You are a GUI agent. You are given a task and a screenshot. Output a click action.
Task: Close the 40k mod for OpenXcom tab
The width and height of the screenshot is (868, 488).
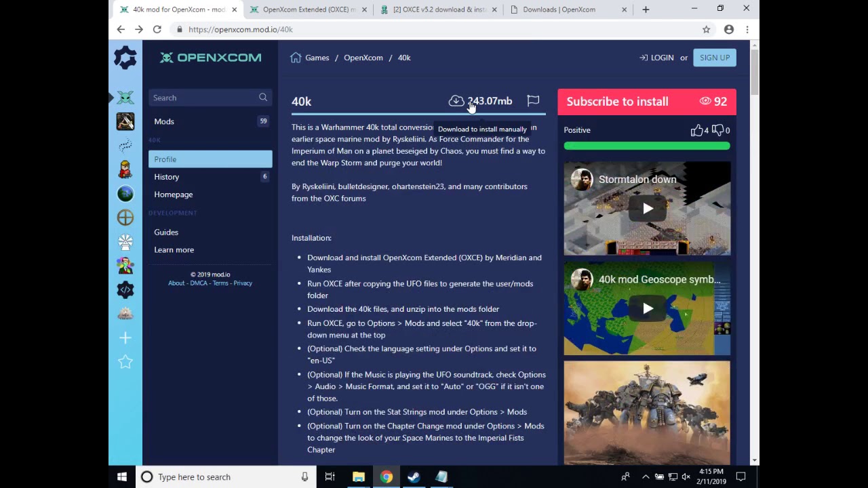click(235, 9)
